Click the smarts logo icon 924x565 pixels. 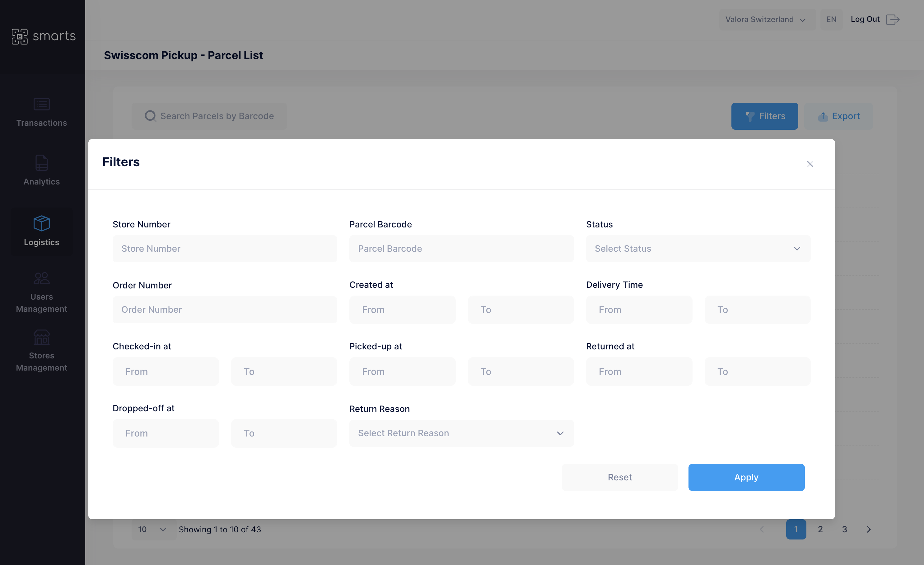point(20,36)
